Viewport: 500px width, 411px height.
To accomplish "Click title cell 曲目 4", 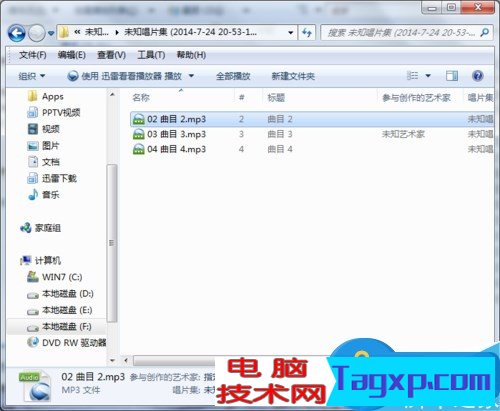I will coord(280,149).
